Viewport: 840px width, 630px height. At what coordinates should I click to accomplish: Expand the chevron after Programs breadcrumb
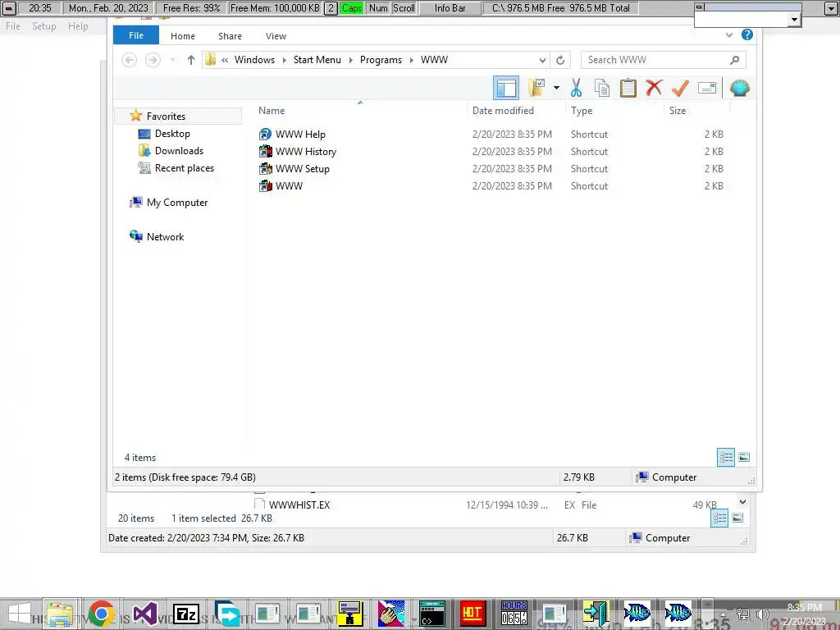(412, 60)
